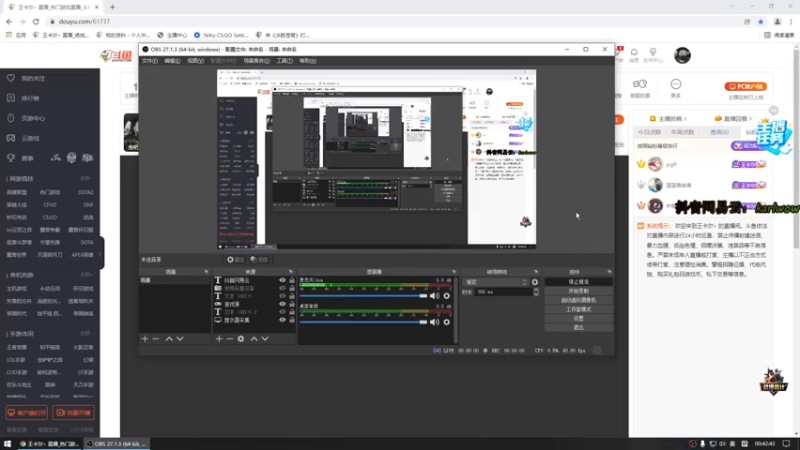Add a new scene with the plus icon
The image size is (800, 450).
pos(145,339)
